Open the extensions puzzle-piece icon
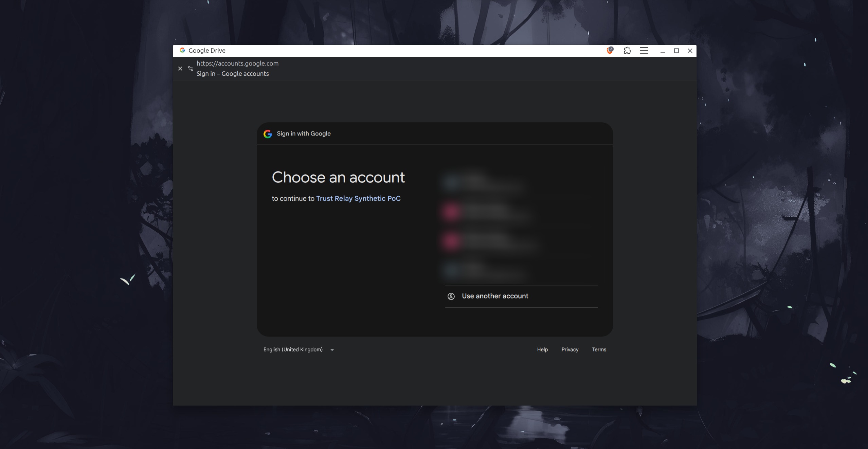The width and height of the screenshot is (868, 449). point(627,51)
